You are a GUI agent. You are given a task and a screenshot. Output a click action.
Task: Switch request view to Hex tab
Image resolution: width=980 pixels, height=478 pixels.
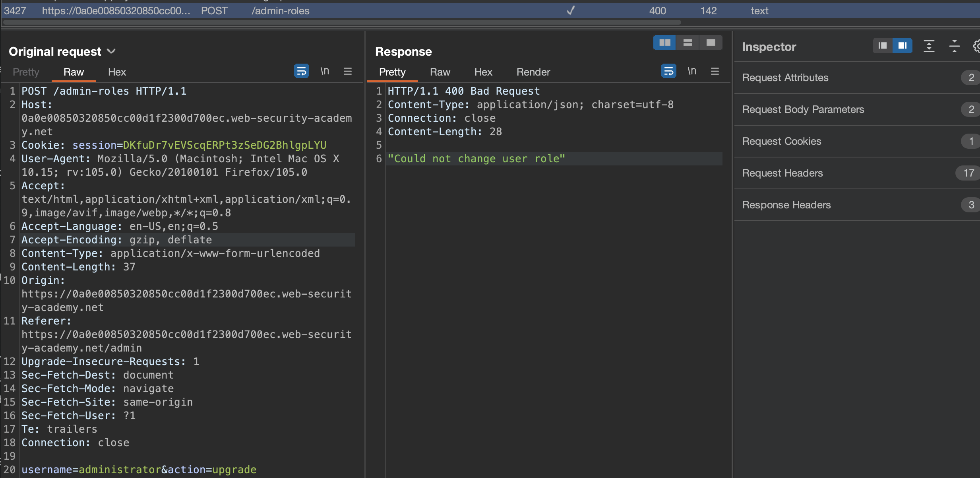(x=117, y=72)
